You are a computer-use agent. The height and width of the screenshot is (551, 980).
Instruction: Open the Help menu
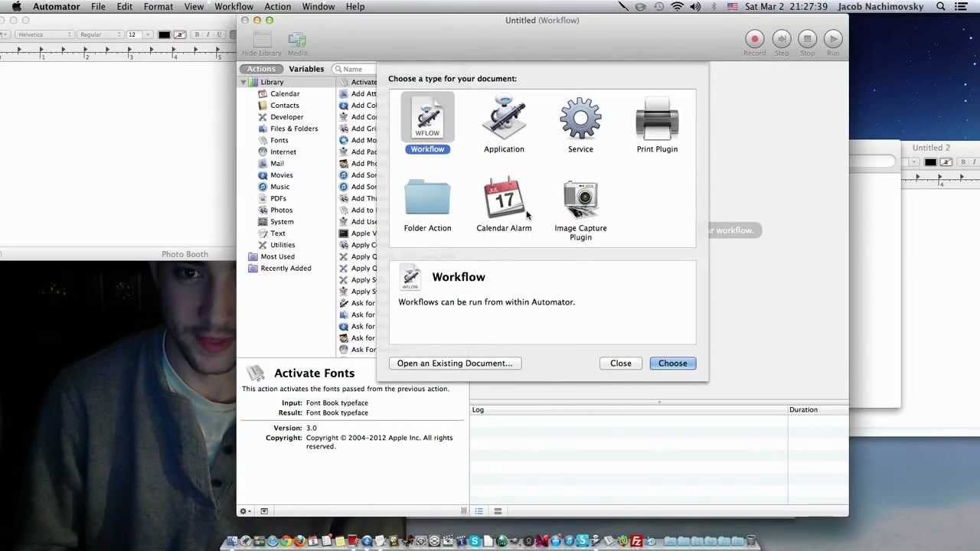tap(355, 6)
